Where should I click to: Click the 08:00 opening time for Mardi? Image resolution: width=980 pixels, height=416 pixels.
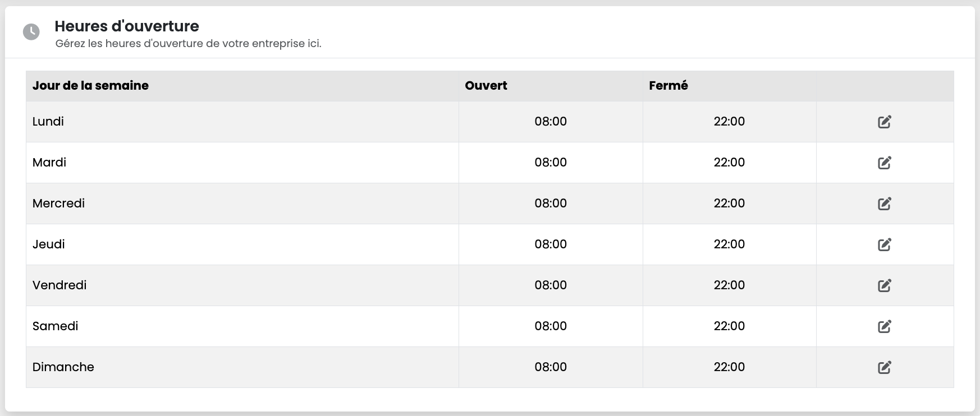(x=551, y=162)
